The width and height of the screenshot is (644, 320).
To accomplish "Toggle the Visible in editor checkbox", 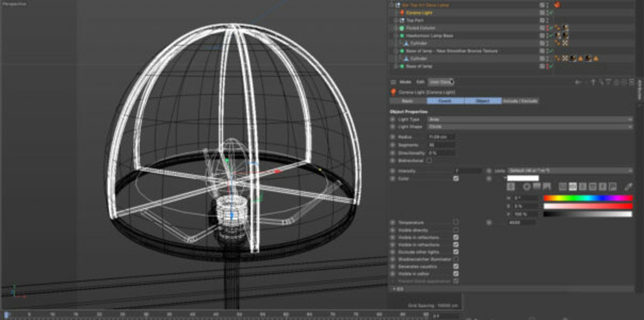I will tap(456, 274).
